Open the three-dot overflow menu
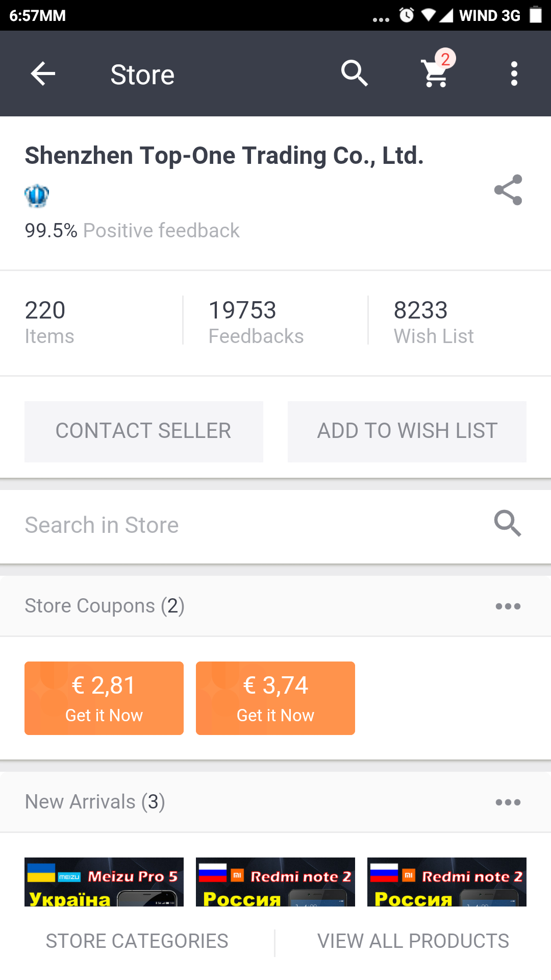The width and height of the screenshot is (551, 980). tap(514, 74)
